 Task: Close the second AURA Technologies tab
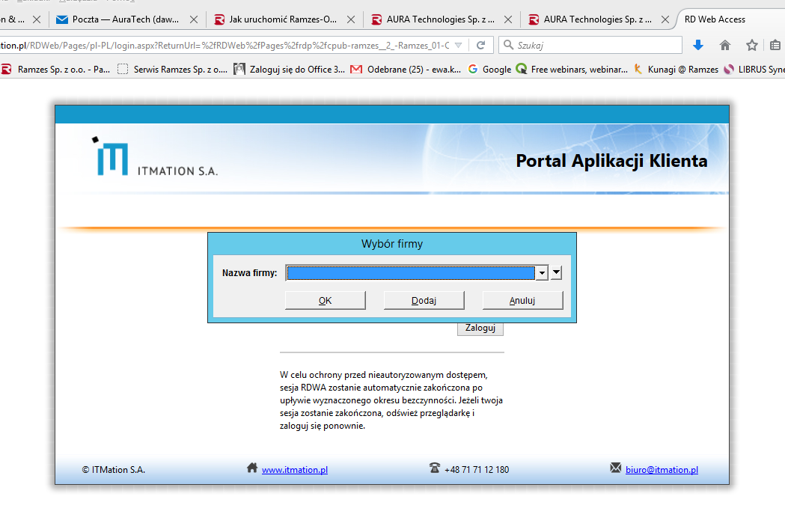click(x=665, y=19)
